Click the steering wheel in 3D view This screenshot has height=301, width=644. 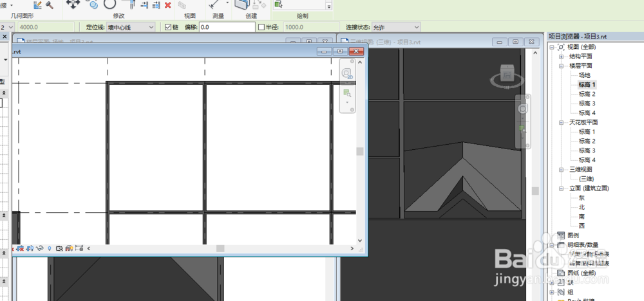(x=523, y=109)
